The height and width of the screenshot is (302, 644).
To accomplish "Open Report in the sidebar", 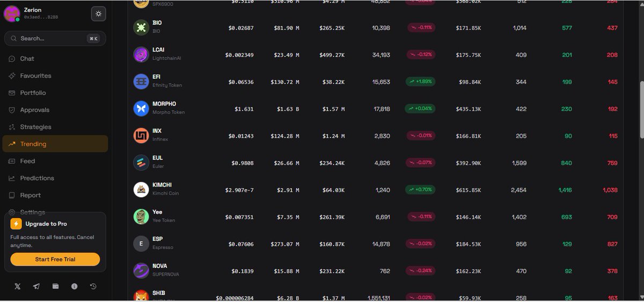I will click(x=55, y=196).
